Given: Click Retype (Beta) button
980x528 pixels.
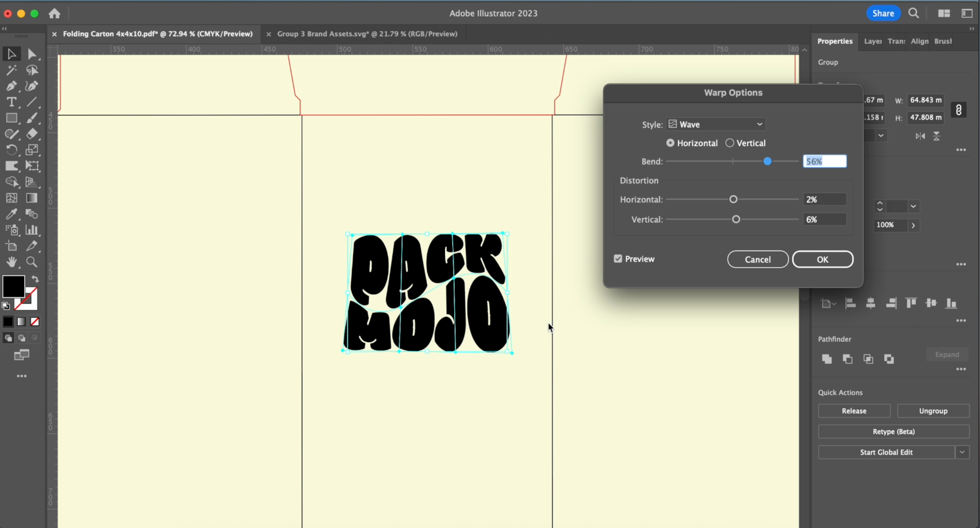Looking at the screenshot, I should 894,432.
